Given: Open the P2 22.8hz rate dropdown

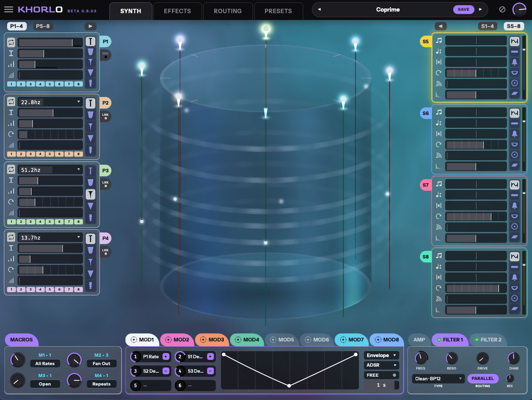Looking at the screenshot, I should click(x=50, y=102).
